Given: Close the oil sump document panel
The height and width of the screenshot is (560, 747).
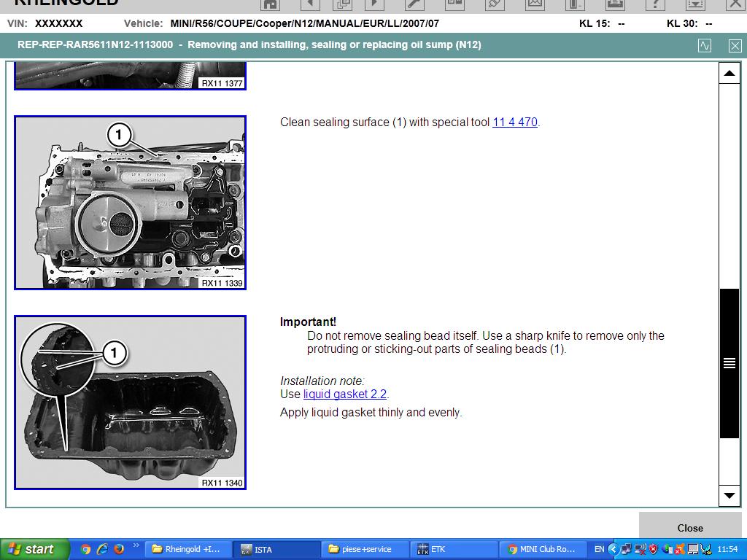Looking at the screenshot, I should click(x=735, y=45).
